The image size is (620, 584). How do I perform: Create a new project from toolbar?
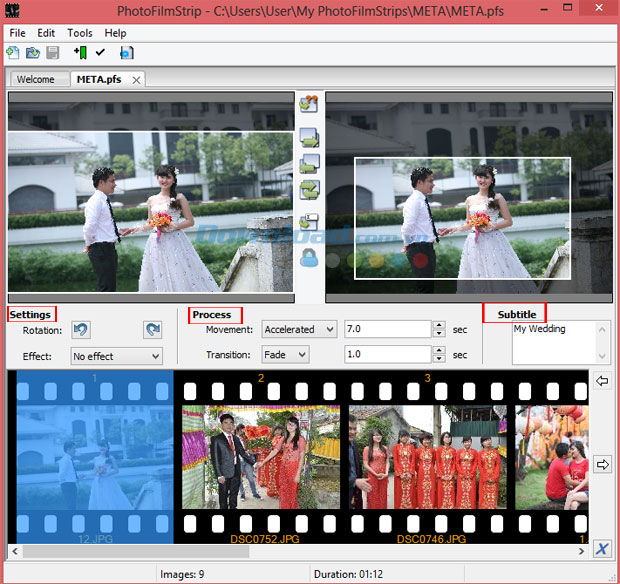(15, 52)
